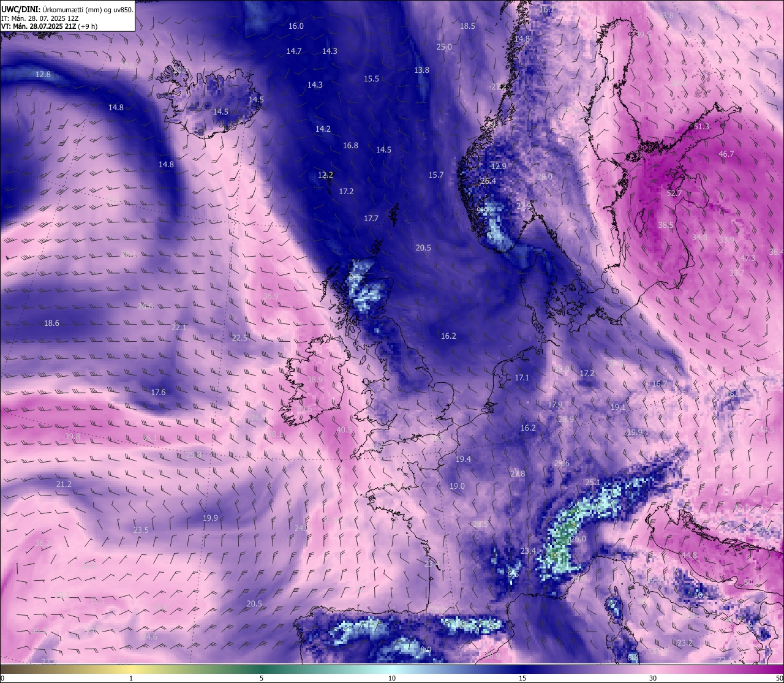Click the 12.8 value at the left edge

[43, 74]
